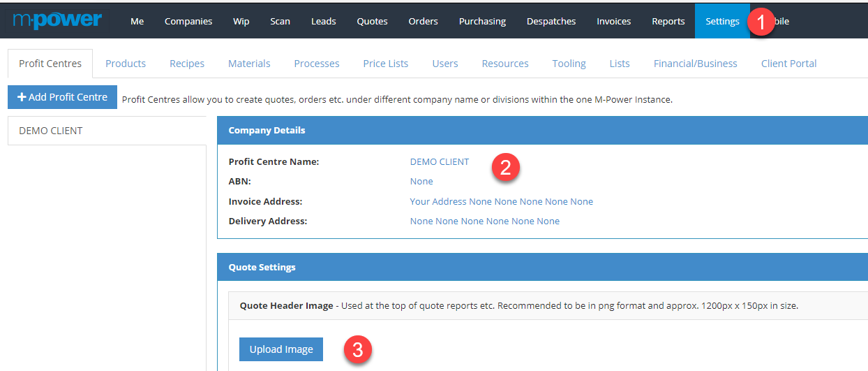Click the Upload Image button

(281, 349)
